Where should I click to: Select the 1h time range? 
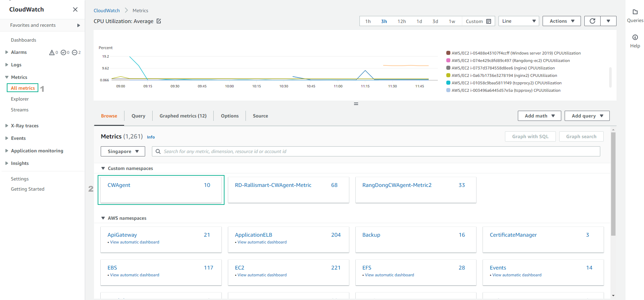click(368, 21)
